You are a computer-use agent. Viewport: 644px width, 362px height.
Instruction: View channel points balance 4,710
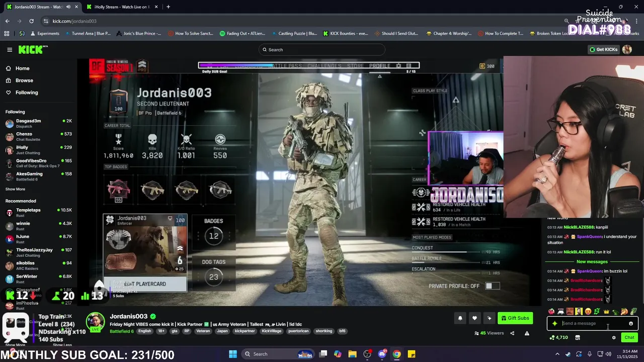point(559,337)
